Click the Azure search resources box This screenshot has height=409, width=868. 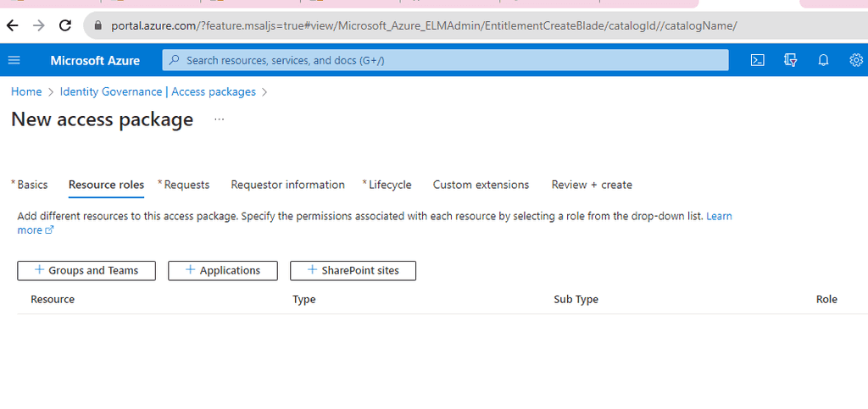(x=445, y=60)
